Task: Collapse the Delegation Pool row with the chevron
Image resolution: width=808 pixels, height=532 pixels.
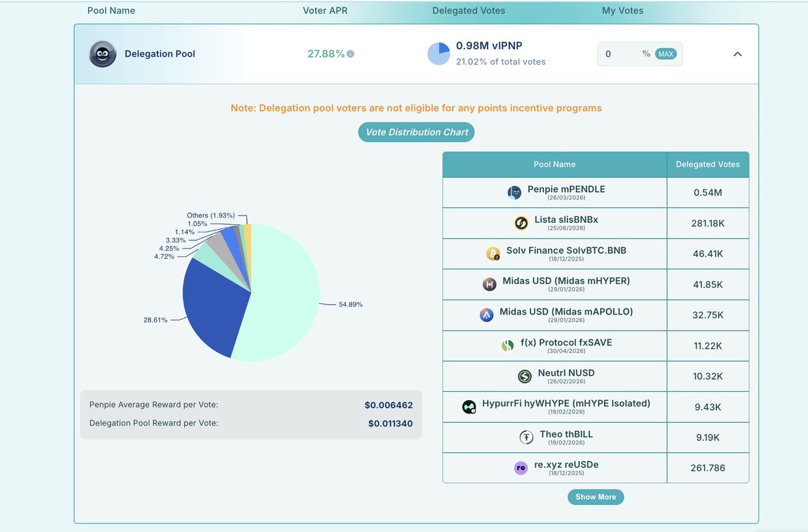Action: tap(737, 54)
